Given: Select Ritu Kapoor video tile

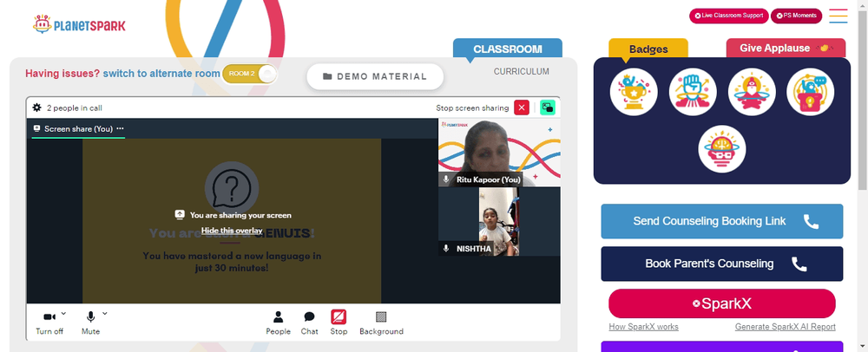Looking at the screenshot, I should [x=499, y=153].
